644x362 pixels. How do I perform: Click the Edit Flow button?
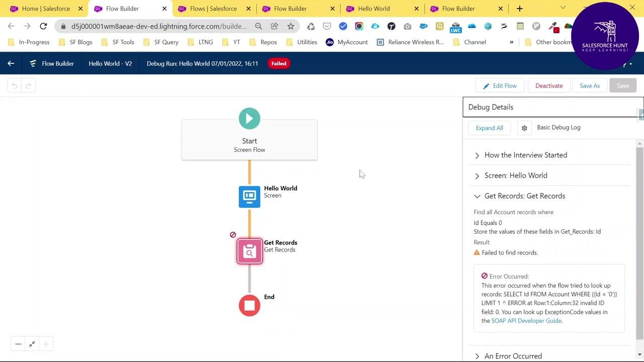tap(500, 85)
